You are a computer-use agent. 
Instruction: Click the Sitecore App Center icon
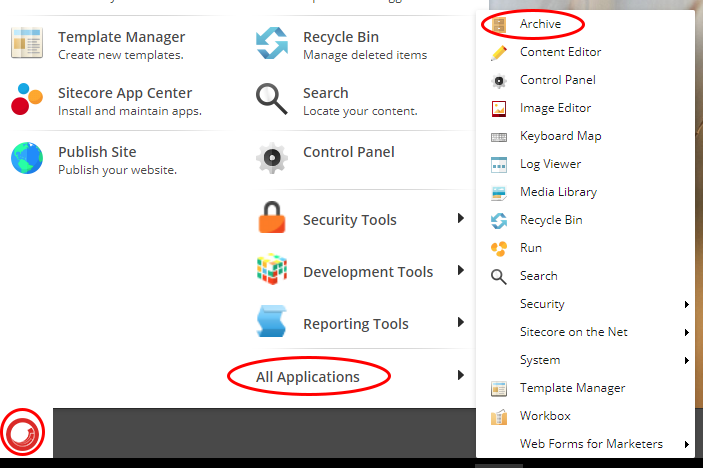(x=26, y=99)
